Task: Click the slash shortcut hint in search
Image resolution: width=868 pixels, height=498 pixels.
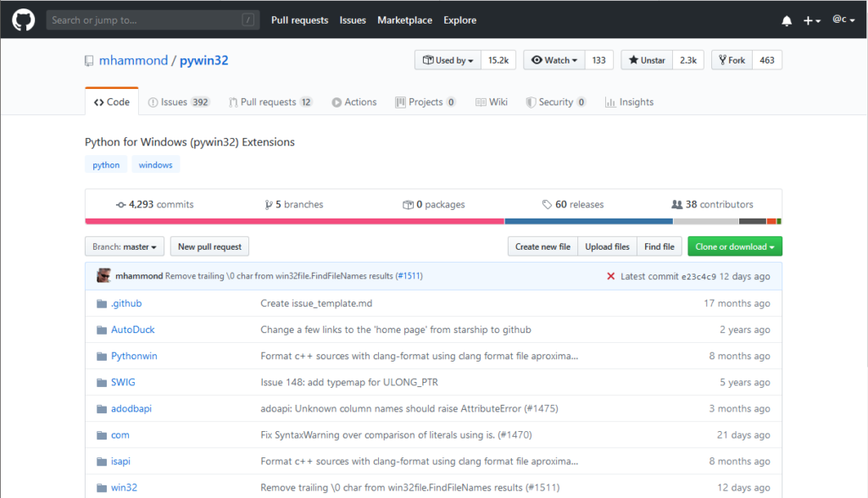Action: (x=248, y=20)
